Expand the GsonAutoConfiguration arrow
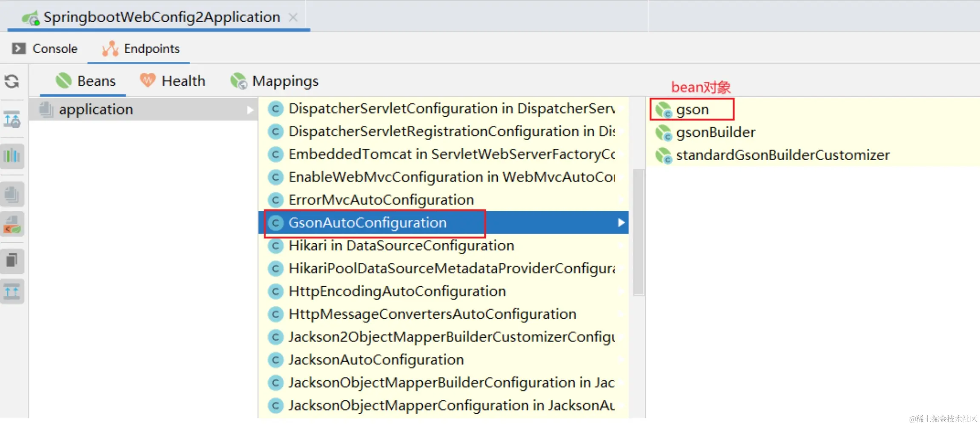Image resolution: width=980 pixels, height=426 pixels. click(621, 222)
